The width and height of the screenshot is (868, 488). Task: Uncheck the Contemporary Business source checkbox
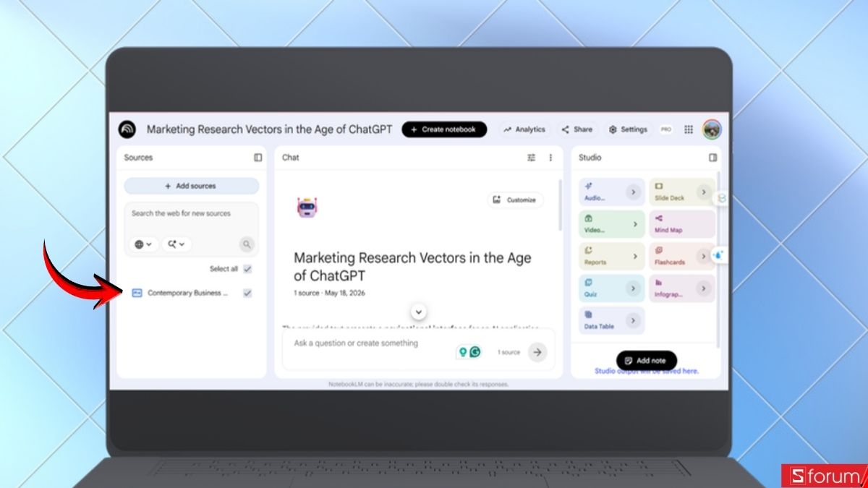pos(247,293)
